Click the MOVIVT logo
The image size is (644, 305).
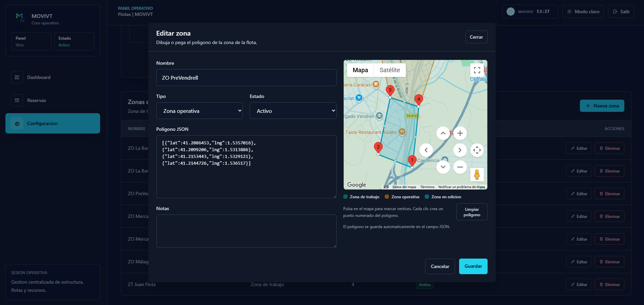pyautogui.click(x=19, y=17)
